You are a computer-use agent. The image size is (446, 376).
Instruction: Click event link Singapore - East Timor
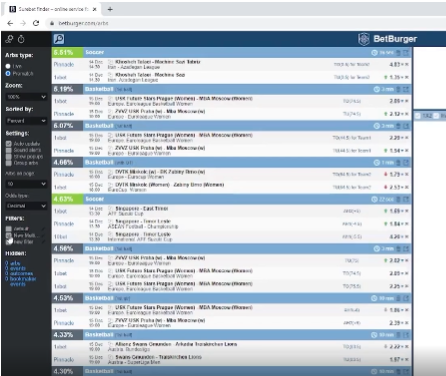[x=142, y=209]
